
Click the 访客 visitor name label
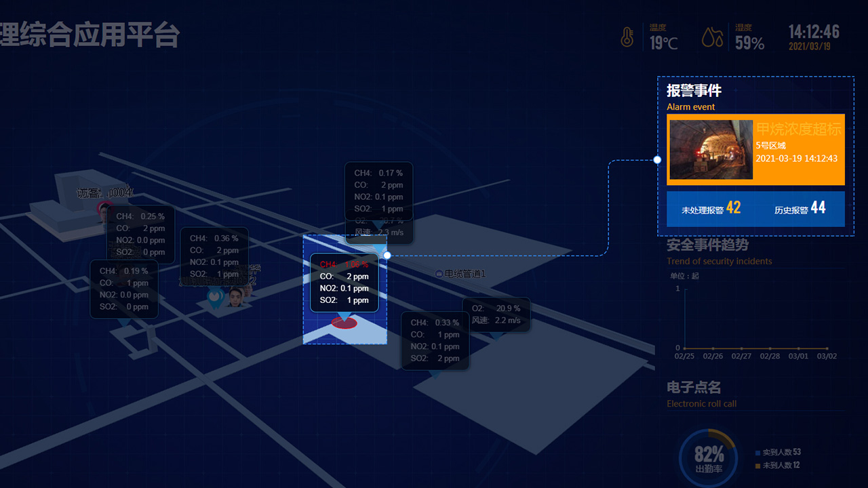tap(105, 193)
